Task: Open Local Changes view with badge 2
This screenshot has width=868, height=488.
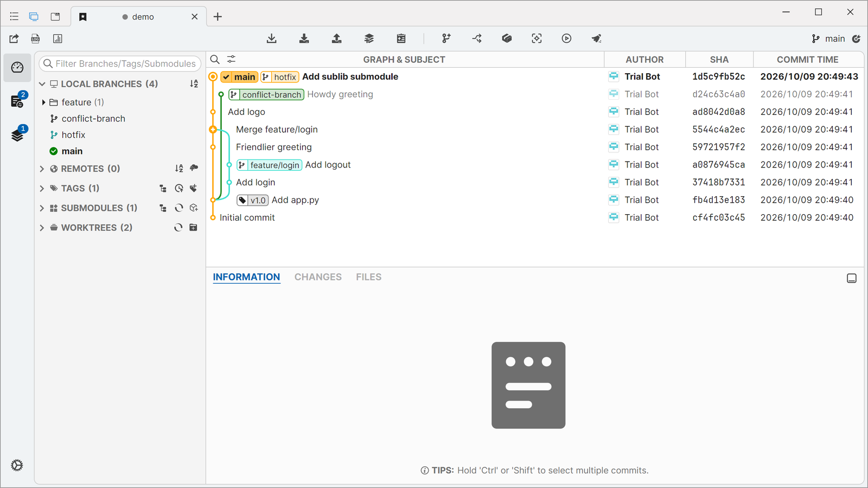Action: pyautogui.click(x=17, y=101)
